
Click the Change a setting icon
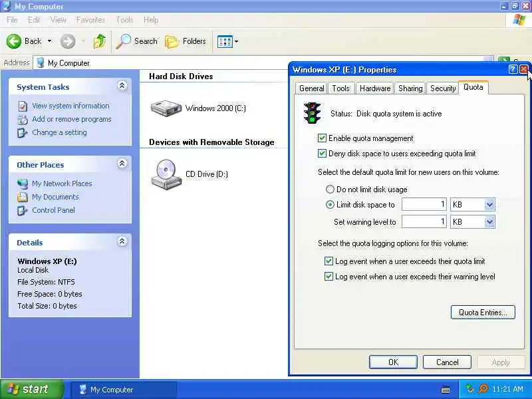(x=23, y=132)
